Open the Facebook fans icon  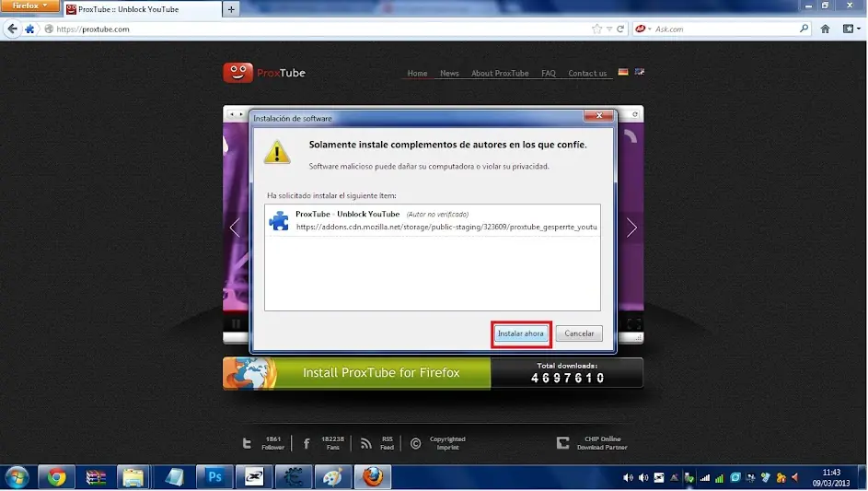(307, 443)
